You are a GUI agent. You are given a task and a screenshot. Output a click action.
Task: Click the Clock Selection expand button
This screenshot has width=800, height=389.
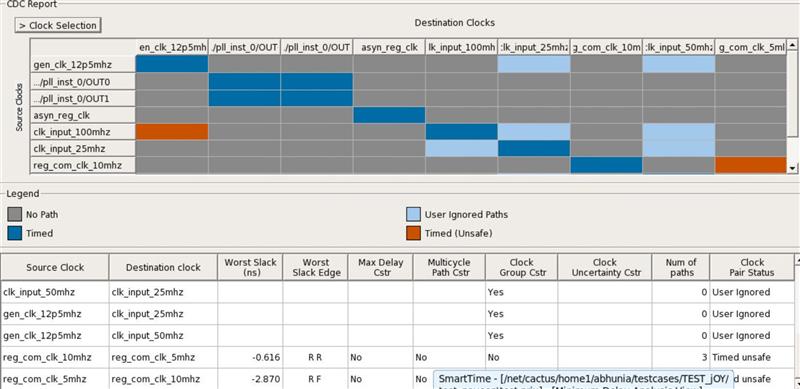(58, 26)
